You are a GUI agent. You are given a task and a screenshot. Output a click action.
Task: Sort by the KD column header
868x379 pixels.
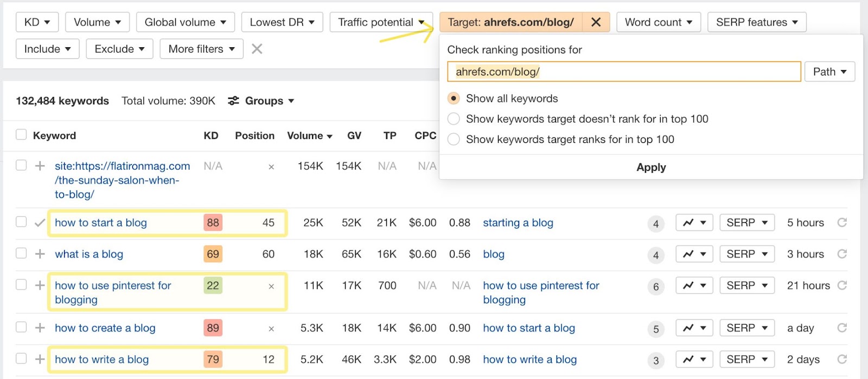pos(211,136)
